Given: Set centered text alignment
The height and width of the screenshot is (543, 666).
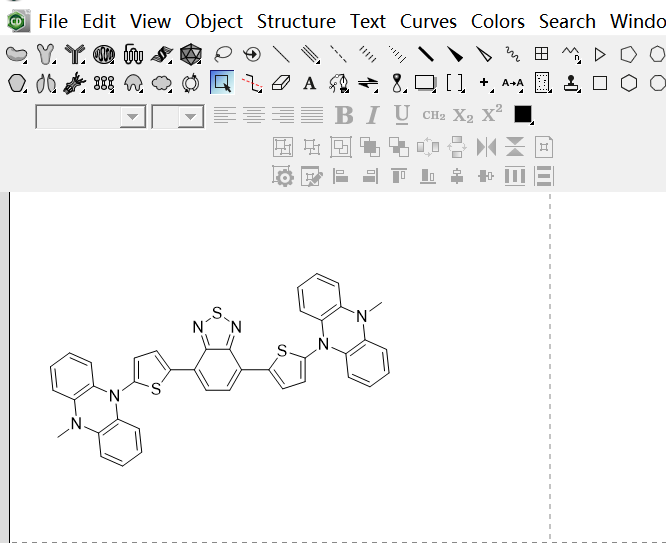Looking at the screenshot, I should [254, 115].
